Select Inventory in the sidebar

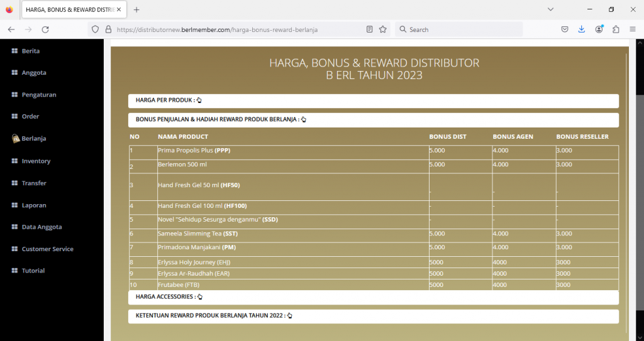[x=36, y=161]
